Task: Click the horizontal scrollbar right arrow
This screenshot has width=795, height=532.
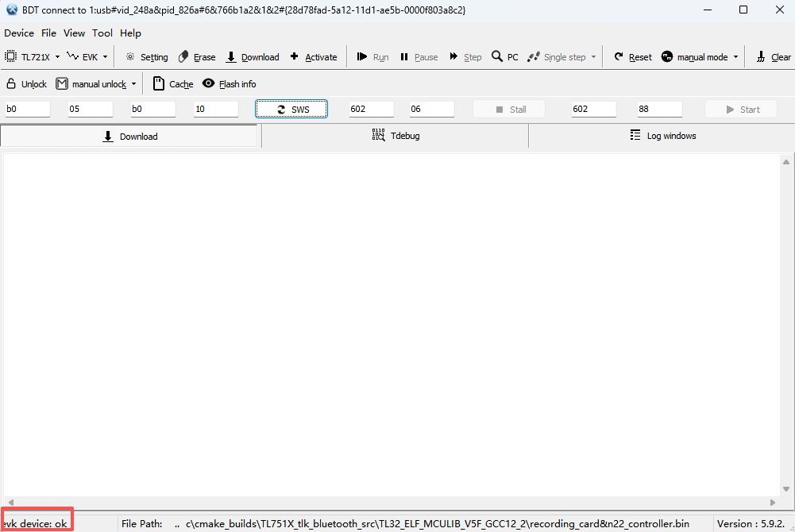Action: [x=773, y=502]
